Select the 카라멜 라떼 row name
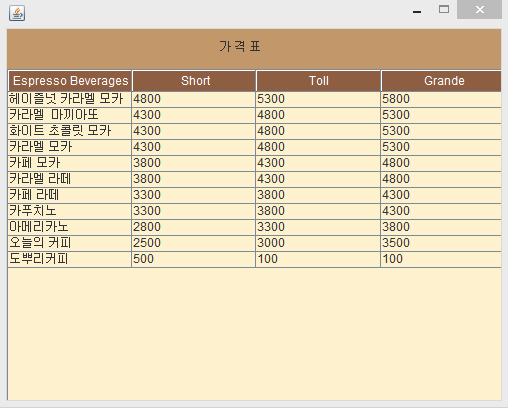 (70, 179)
